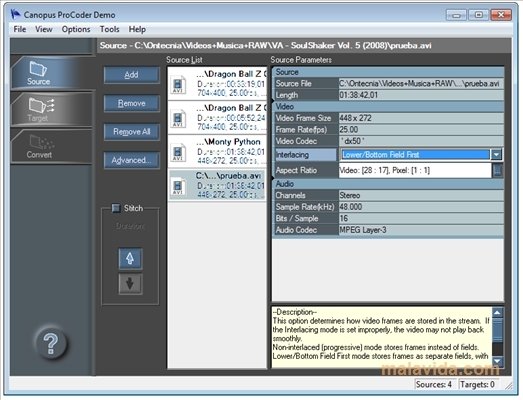Click the Audio section header

tap(389, 184)
